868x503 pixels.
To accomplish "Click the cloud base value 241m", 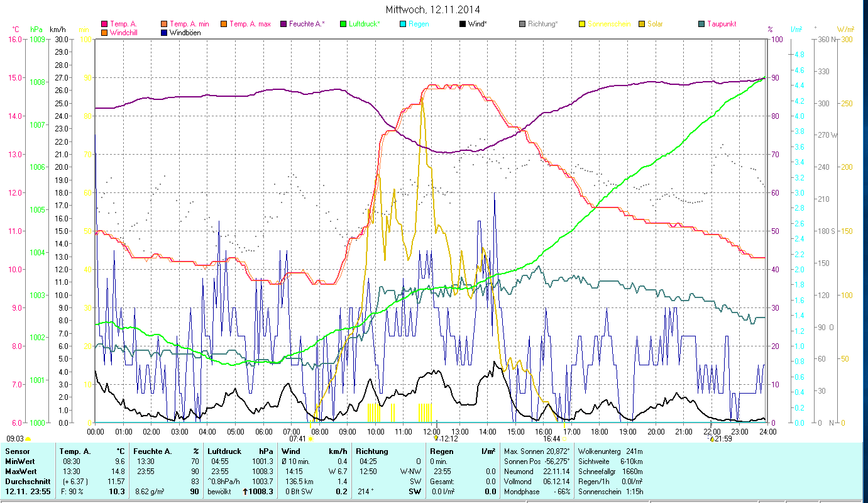I will point(634,451).
